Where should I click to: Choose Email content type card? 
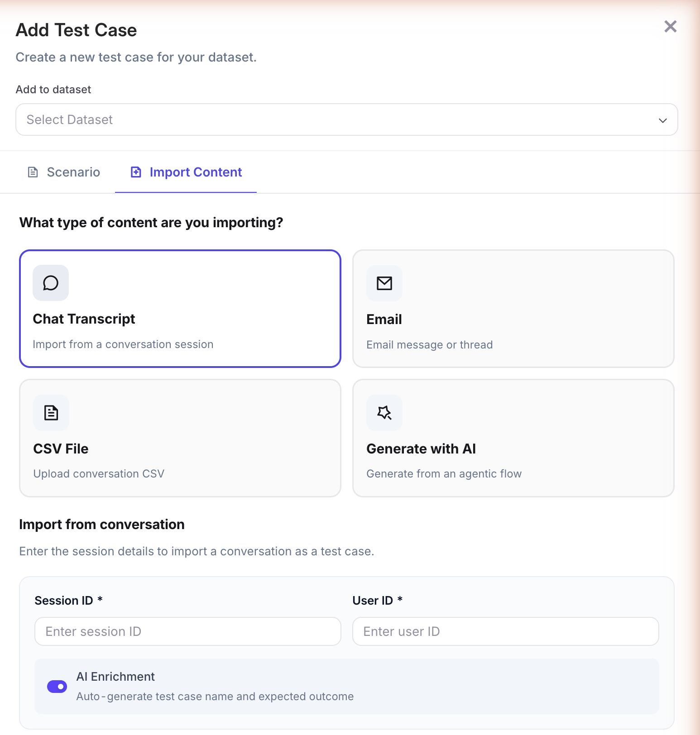513,309
